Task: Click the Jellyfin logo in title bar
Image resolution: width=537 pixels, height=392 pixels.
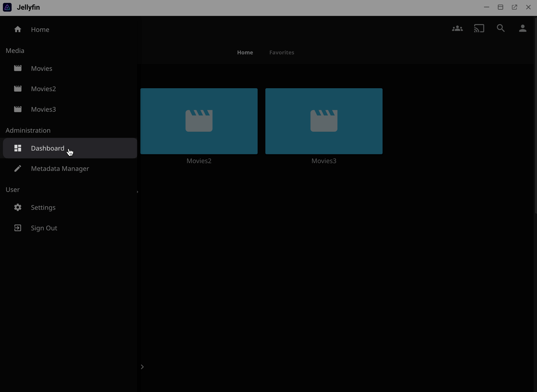Action: 7,7
